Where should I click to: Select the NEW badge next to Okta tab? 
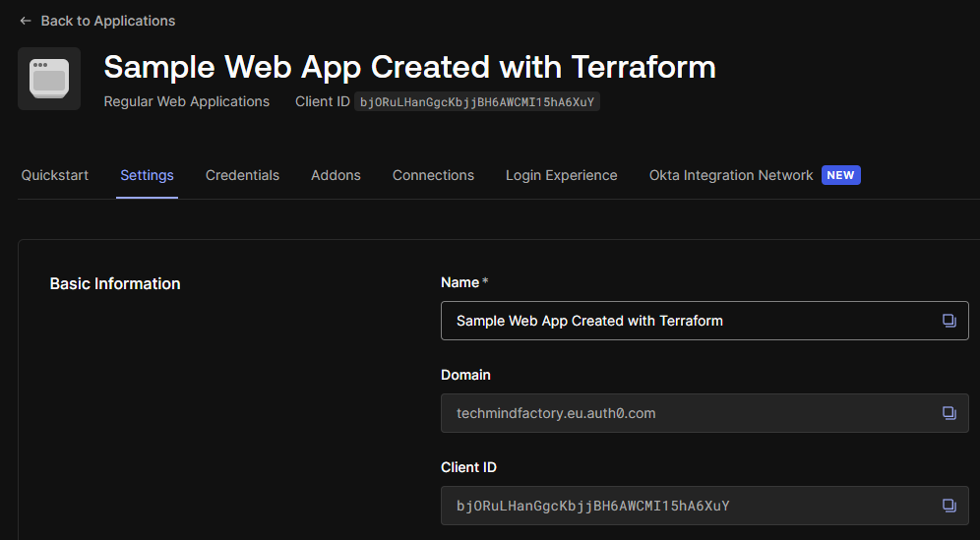click(x=840, y=175)
